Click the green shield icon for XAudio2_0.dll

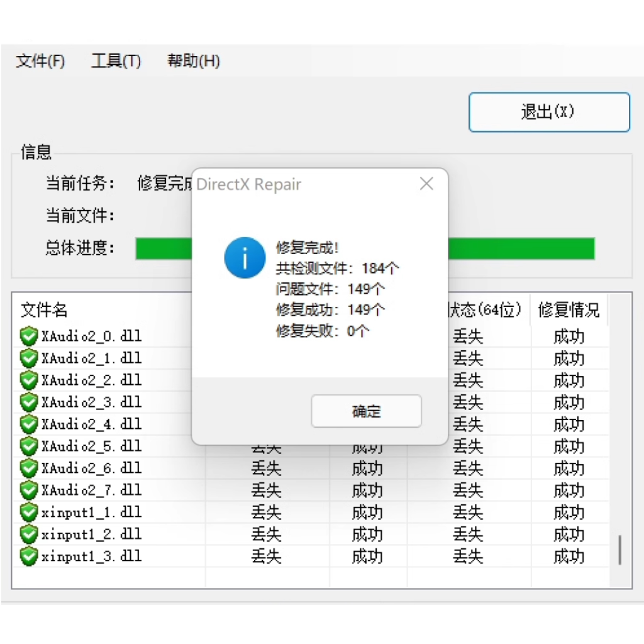point(29,336)
